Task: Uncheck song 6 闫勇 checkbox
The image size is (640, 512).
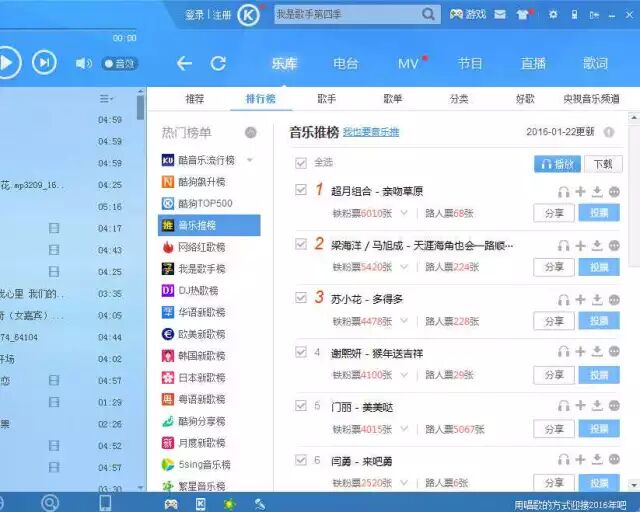Action: click(301, 460)
